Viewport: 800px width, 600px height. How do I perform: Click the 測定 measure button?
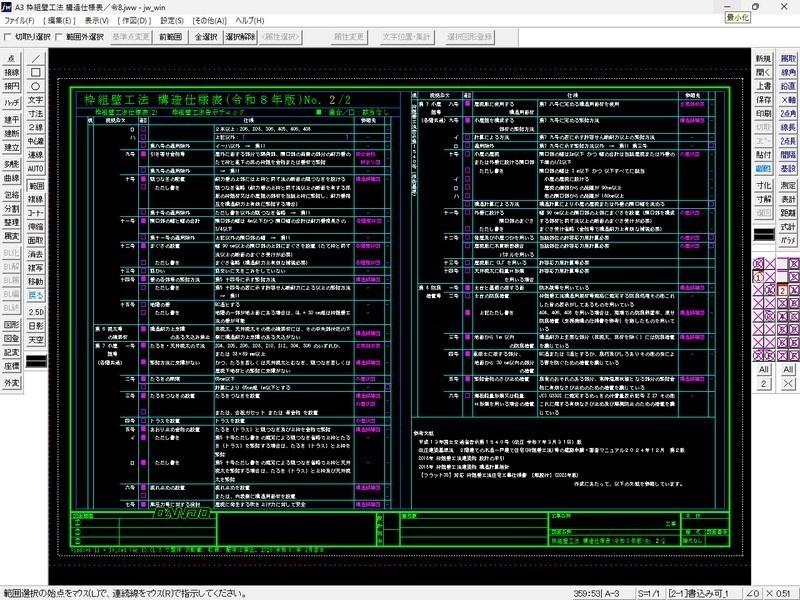[x=788, y=185]
